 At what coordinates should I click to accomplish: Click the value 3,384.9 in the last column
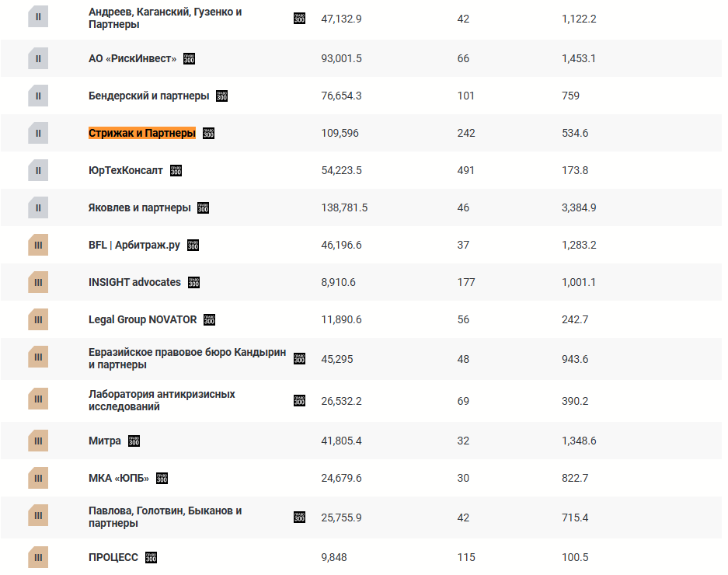tap(579, 207)
